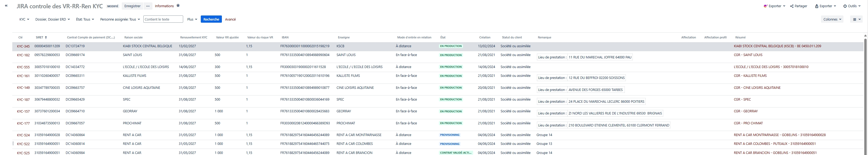Open issue KYC-345
Image resolution: width=868 pixels, height=155 pixels.
click(x=23, y=46)
